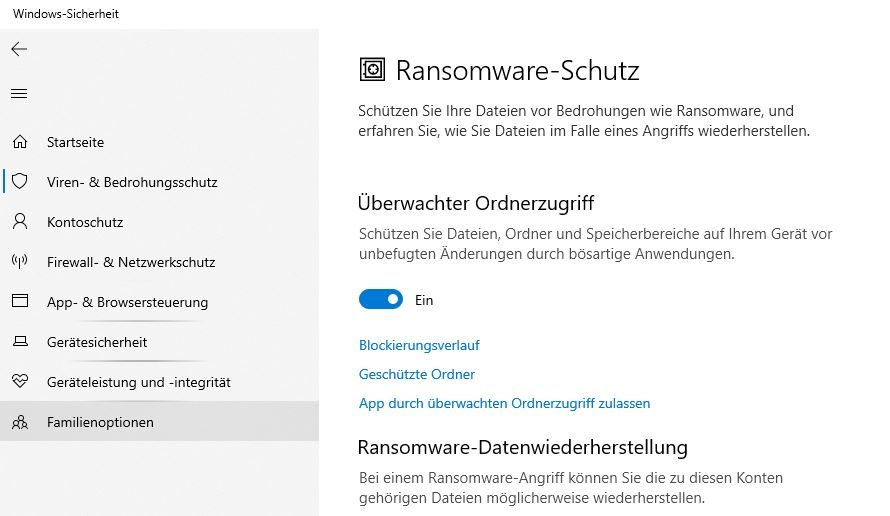The height and width of the screenshot is (516, 890).
Task: Select Startseite in the sidebar
Action: pyautogui.click(x=75, y=142)
